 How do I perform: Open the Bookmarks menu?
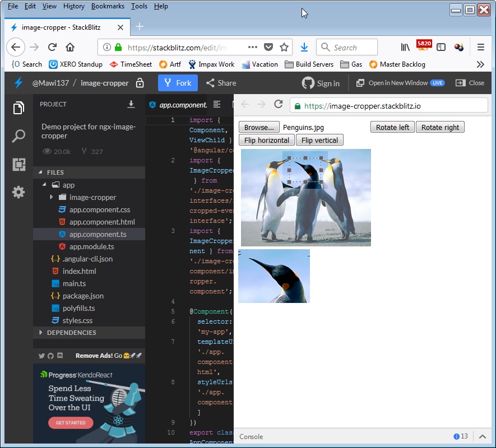coord(107,6)
